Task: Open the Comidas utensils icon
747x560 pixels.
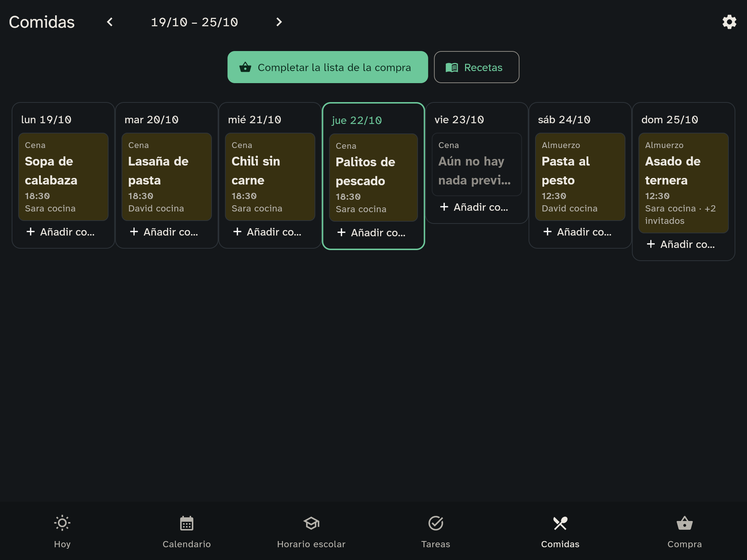Action: click(560, 523)
